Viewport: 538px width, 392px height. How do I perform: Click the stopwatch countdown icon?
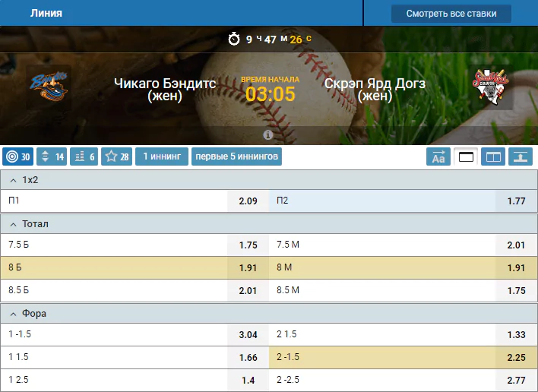coord(234,39)
